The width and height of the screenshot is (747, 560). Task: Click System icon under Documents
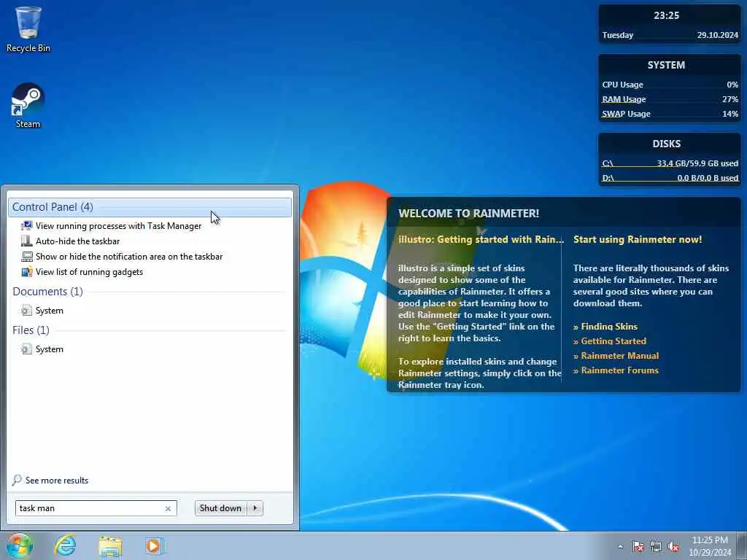26,311
